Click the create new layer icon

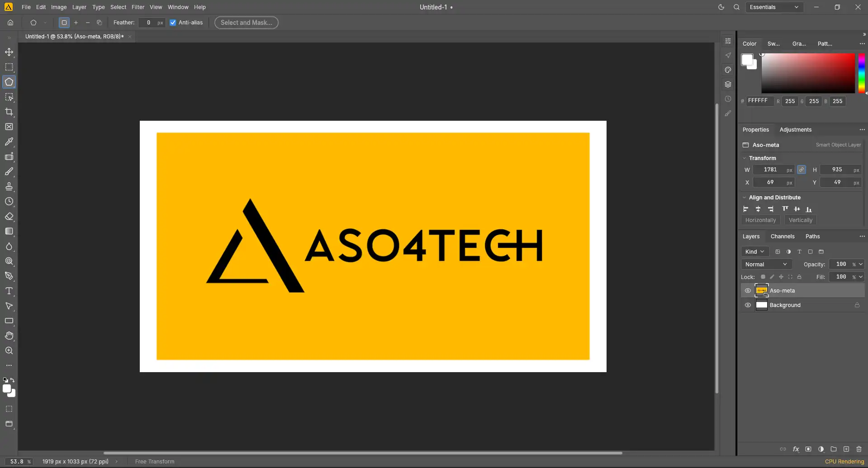pos(846,449)
